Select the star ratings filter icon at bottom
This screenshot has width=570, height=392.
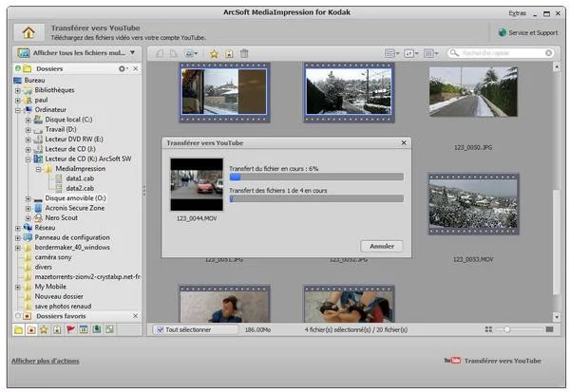[x=44, y=329]
